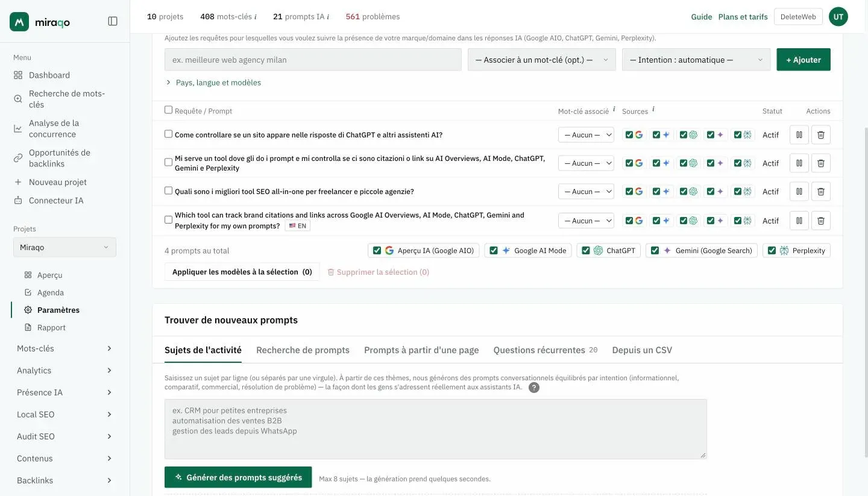Click the prompt input 'ex. meilleure web agency milan'
This screenshot has width=868, height=496.
(x=313, y=60)
